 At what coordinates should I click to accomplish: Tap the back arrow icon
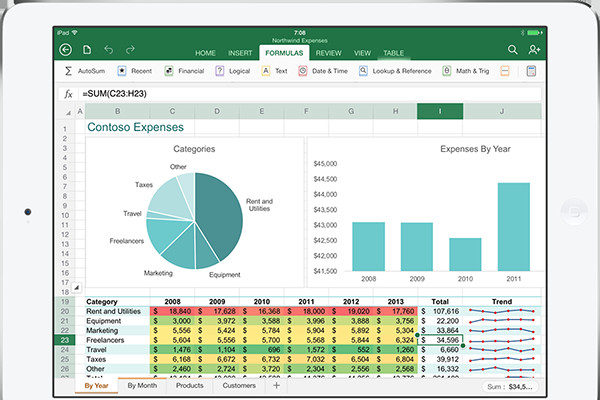click(66, 49)
